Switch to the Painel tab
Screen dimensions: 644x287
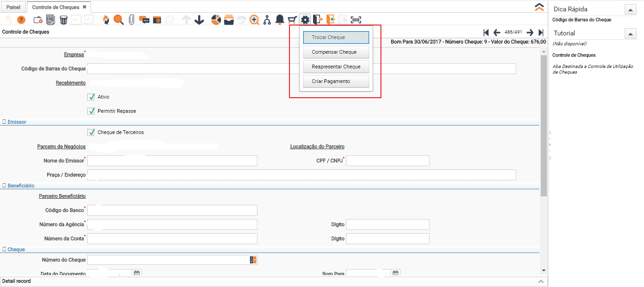[13, 8]
